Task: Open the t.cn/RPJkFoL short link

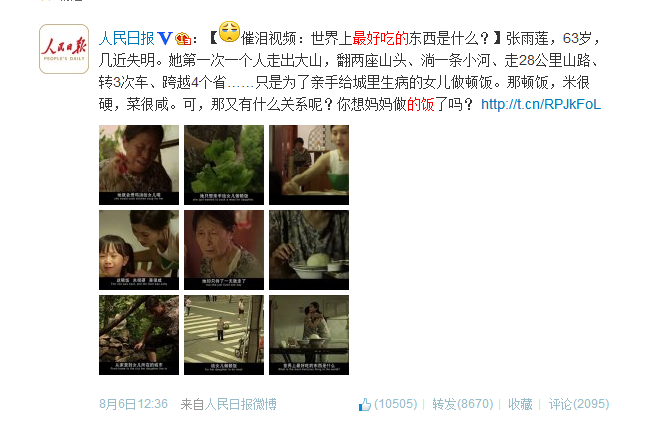Action: tap(541, 104)
